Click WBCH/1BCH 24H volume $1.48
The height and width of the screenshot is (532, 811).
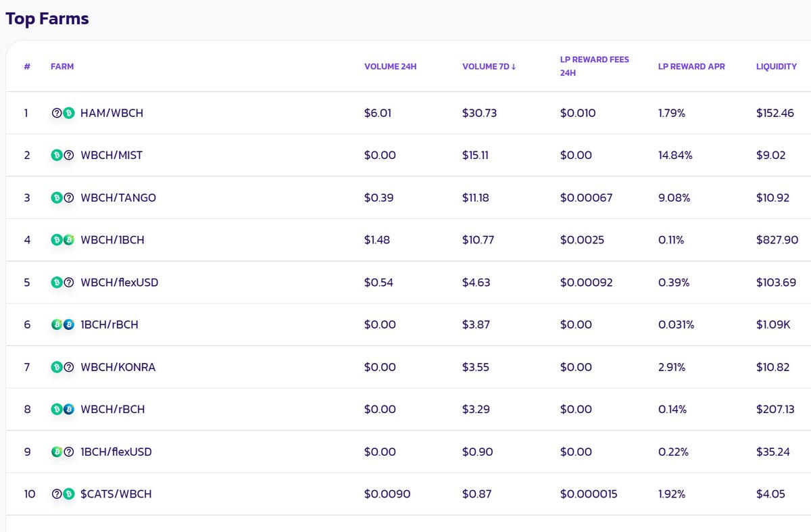click(x=377, y=240)
